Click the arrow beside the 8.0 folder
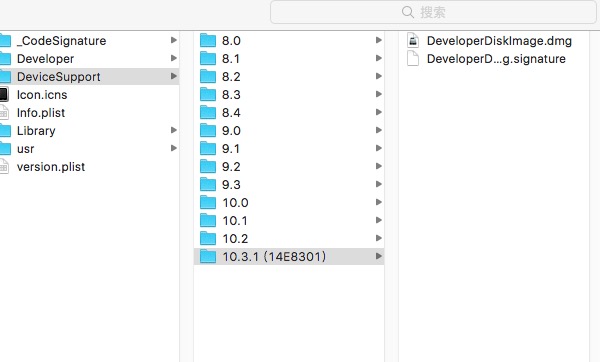 tap(379, 40)
